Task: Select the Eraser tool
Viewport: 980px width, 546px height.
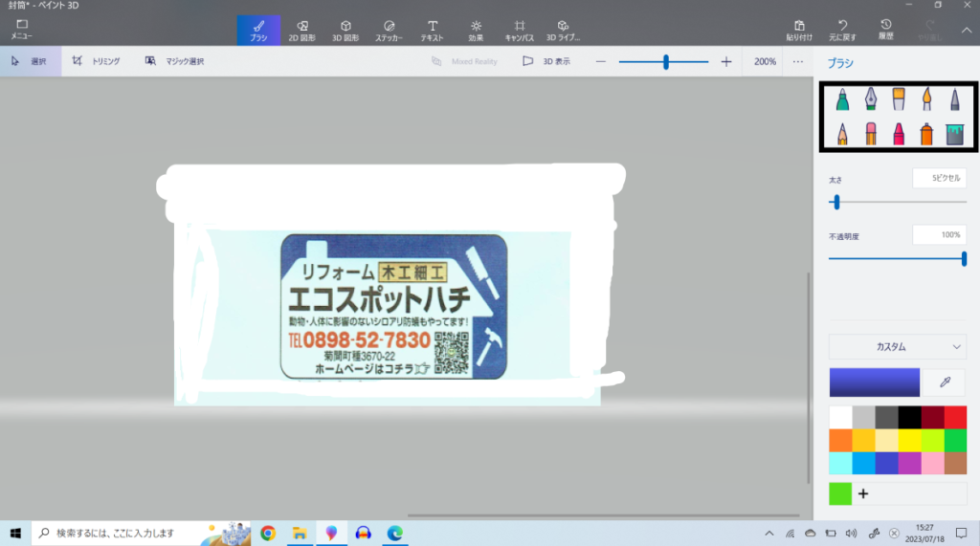Action: click(870, 134)
